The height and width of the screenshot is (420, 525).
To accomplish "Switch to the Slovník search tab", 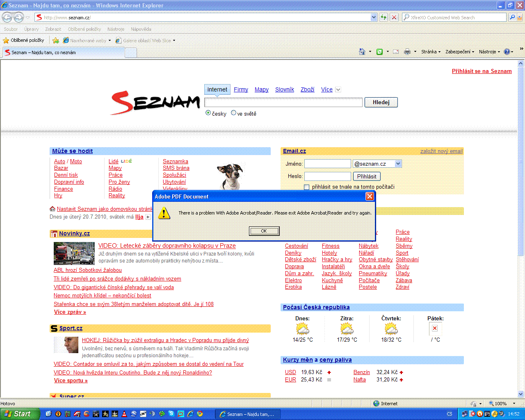I will [x=285, y=89].
